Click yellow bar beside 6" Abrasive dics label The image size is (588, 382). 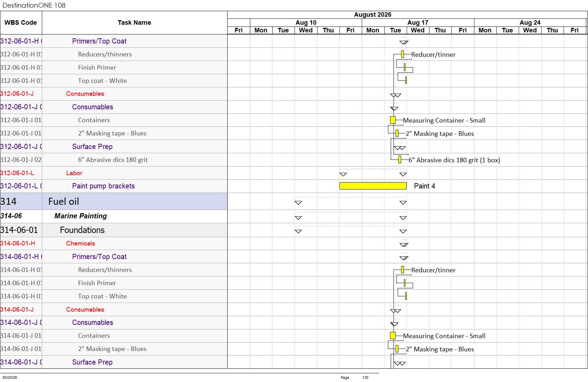(x=400, y=160)
